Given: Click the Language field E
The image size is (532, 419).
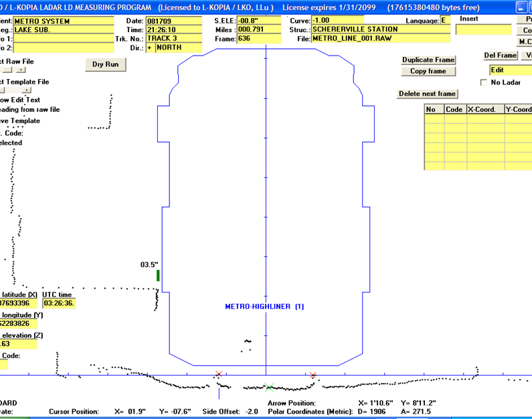Looking at the screenshot, I should (445, 20).
